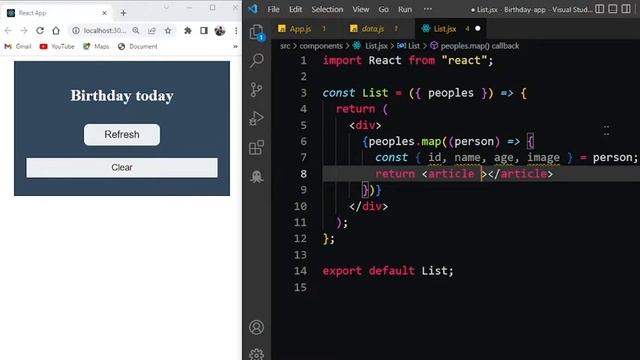
Task: Reload the localhost page in Chrome
Action: [x=40, y=31]
